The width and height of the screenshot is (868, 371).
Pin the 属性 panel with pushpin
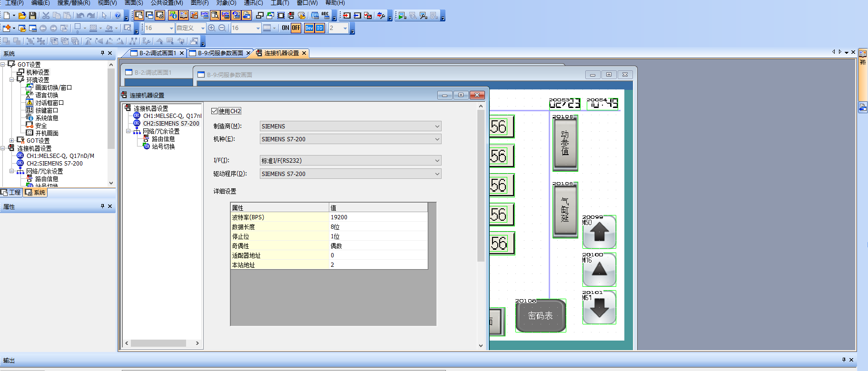tap(102, 206)
